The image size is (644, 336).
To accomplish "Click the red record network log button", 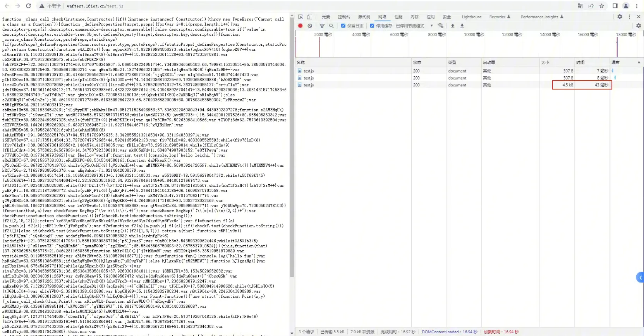I will (x=300, y=26).
